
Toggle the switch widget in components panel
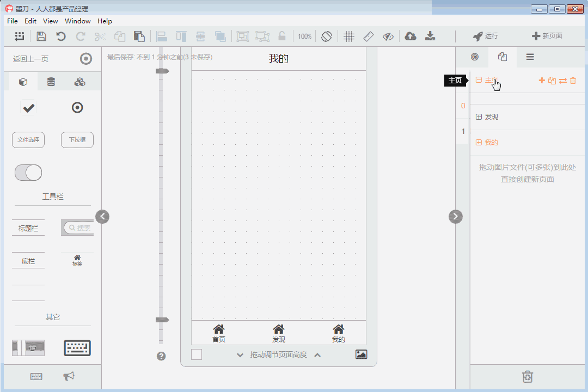point(28,173)
